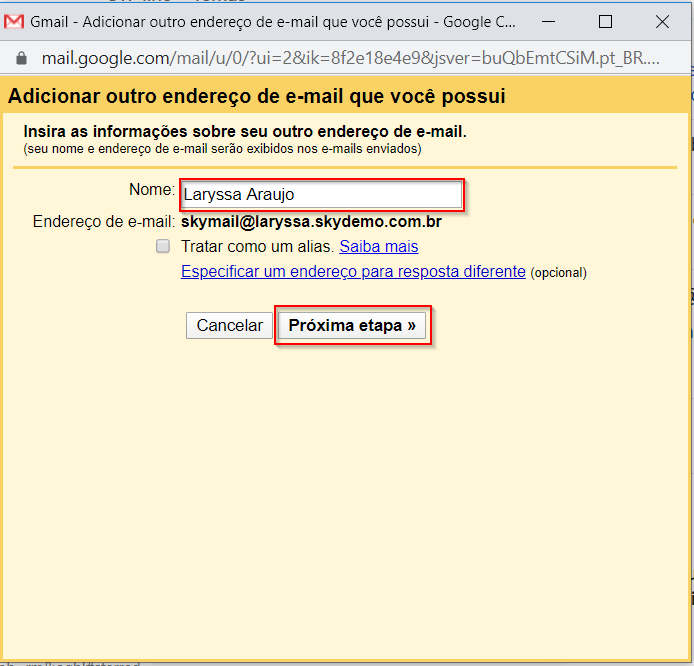Check the 'Tratar como um alias' checkbox
The height and width of the screenshot is (666, 694).
pos(163,246)
